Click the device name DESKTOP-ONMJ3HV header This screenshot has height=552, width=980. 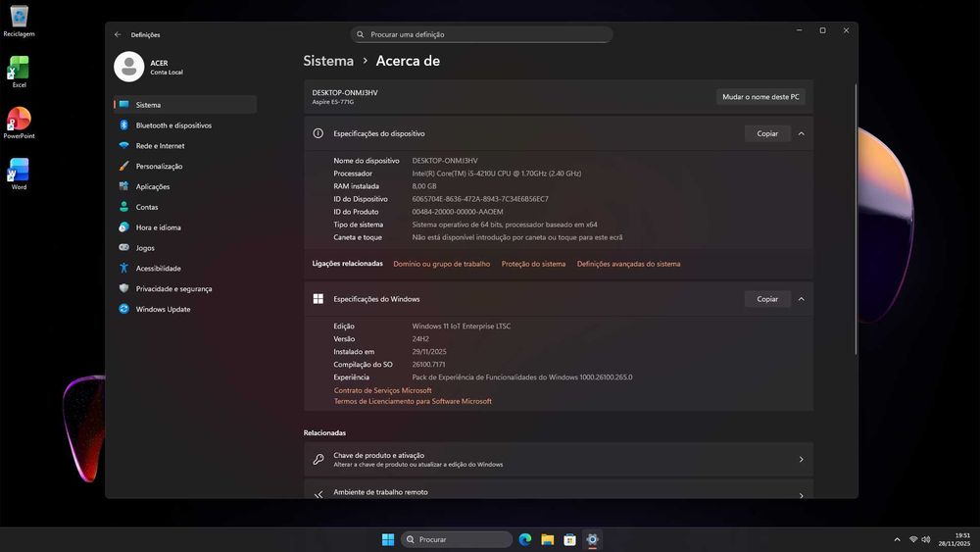(345, 92)
